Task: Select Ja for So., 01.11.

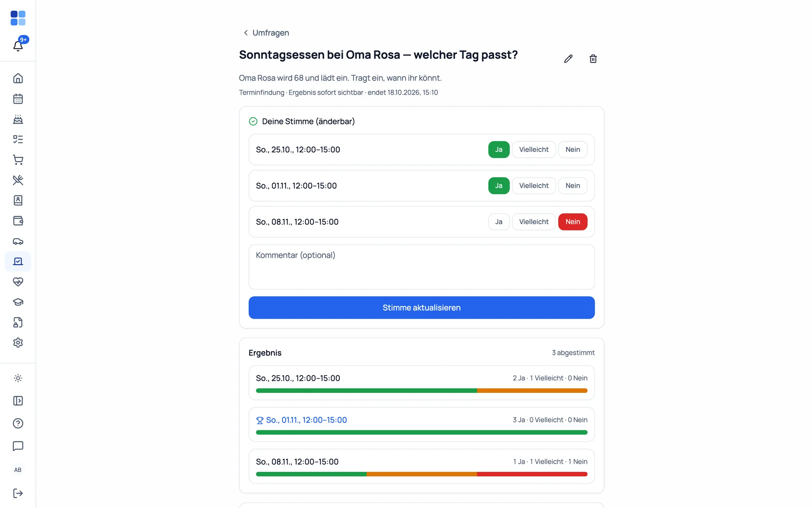Action: 499,186
